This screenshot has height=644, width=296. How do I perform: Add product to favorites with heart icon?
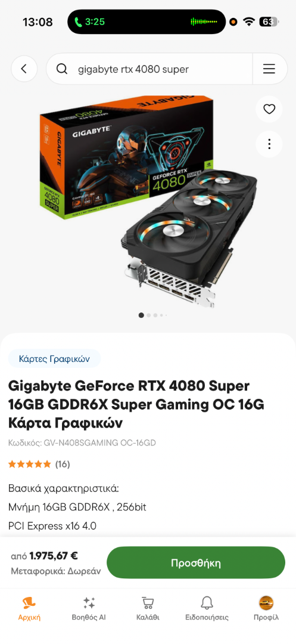tap(269, 109)
